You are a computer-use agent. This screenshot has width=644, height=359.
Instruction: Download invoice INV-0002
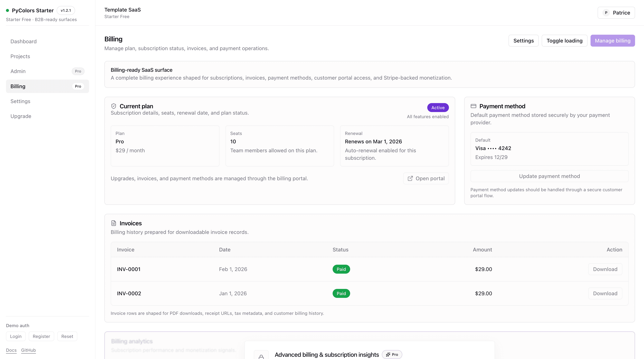pyautogui.click(x=605, y=294)
